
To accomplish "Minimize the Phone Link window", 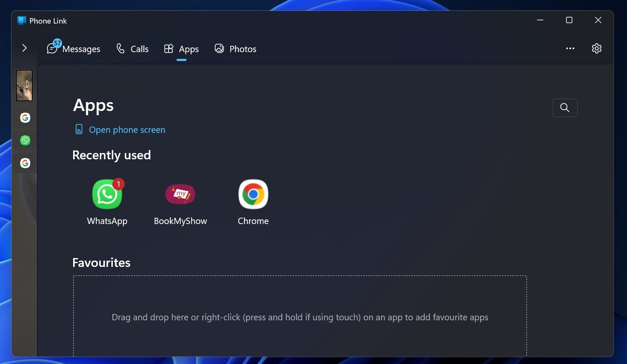I will point(540,20).
